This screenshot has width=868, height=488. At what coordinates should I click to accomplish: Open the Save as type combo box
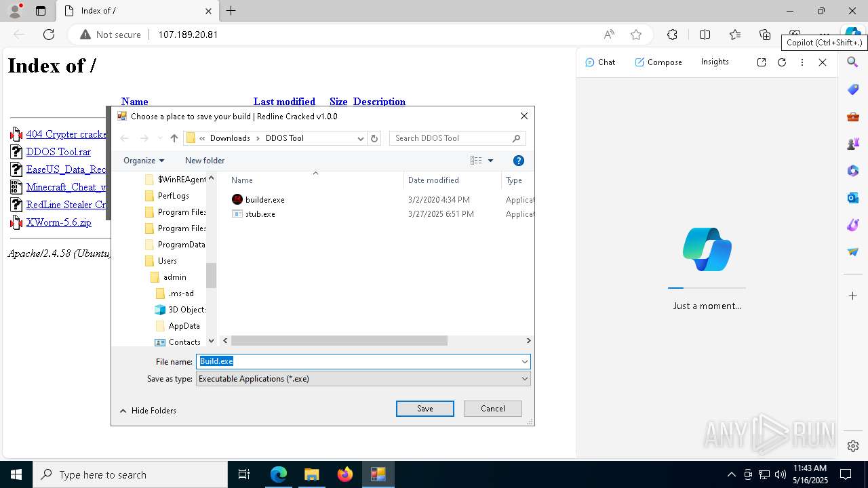363,379
